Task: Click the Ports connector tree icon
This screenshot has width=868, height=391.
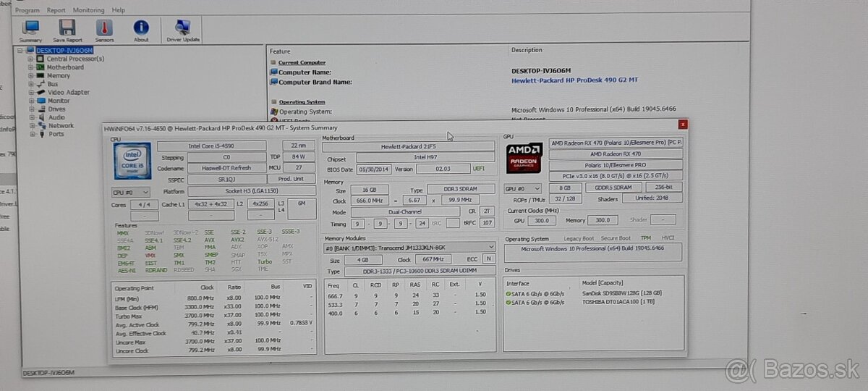Action: coord(41,134)
